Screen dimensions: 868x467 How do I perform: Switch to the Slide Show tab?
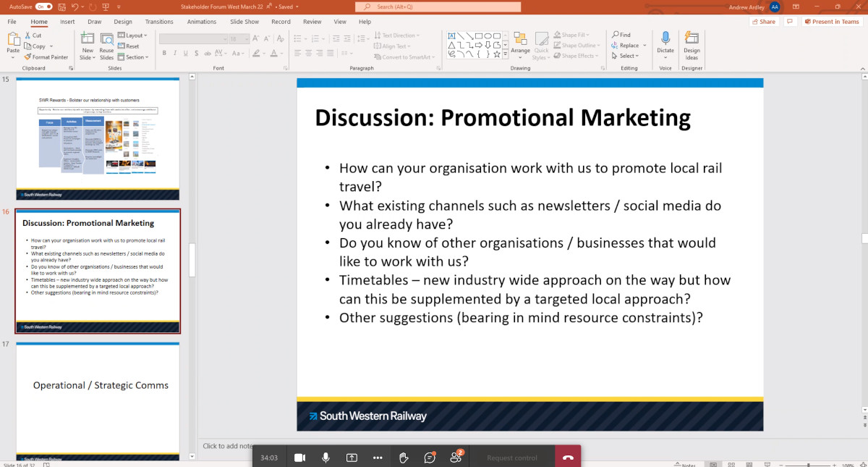[x=244, y=22]
